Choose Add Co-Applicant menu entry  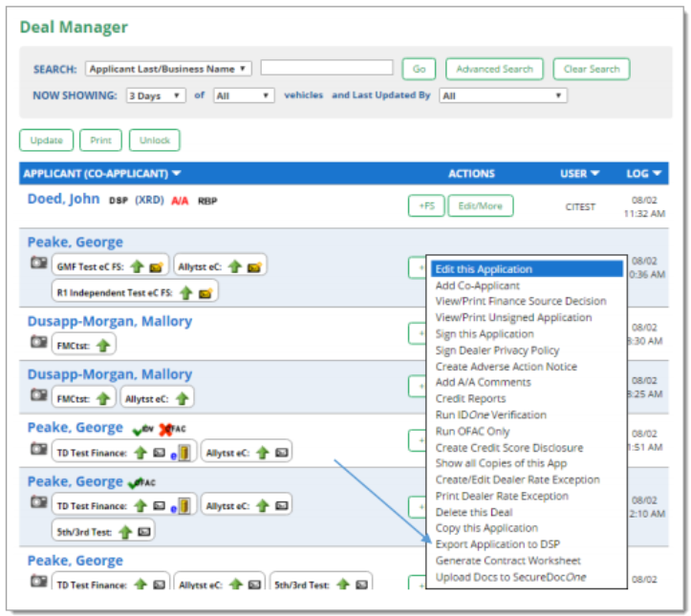tap(477, 286)
